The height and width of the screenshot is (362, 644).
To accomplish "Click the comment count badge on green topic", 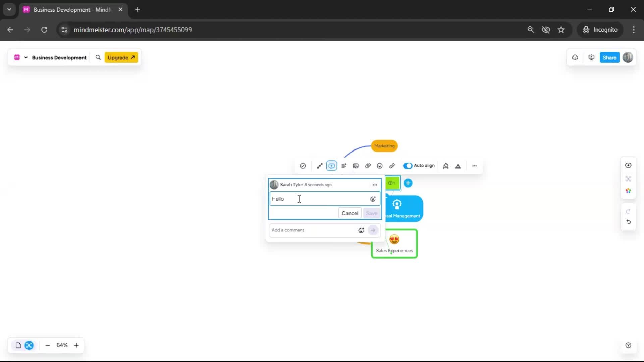I will (391, 183).
